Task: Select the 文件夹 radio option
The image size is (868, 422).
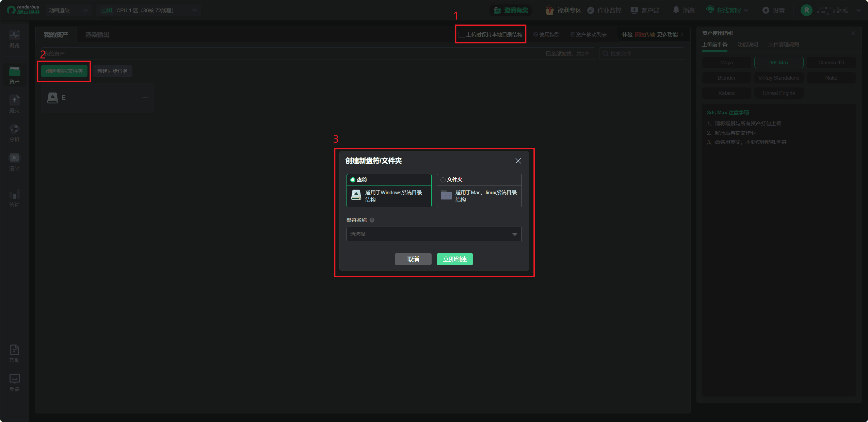Action: 443,180
